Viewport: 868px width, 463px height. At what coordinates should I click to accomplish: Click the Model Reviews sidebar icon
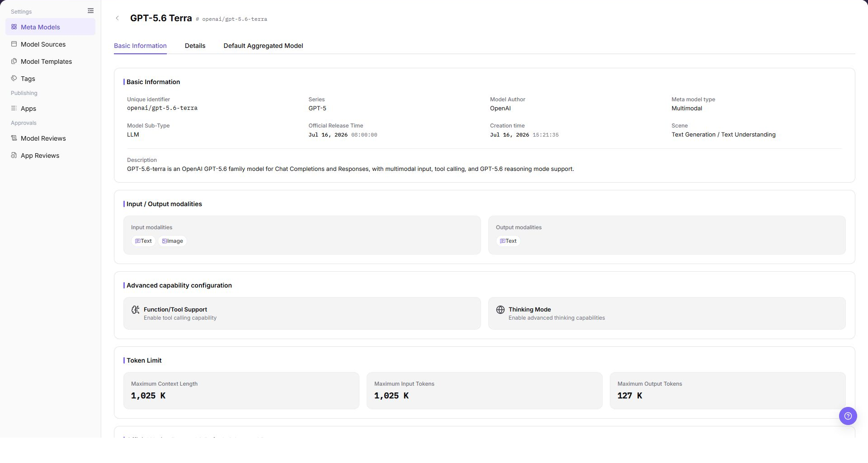point(14,138)
